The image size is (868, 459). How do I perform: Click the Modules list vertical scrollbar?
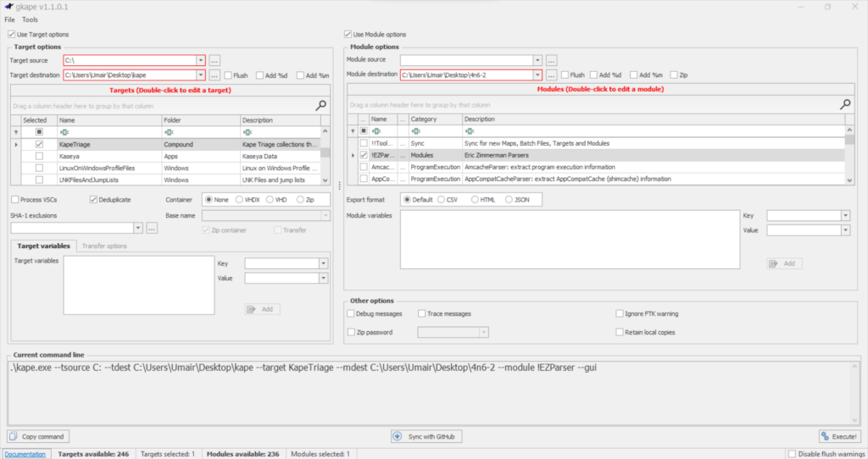pyautogui.click(x=849, y=155)
